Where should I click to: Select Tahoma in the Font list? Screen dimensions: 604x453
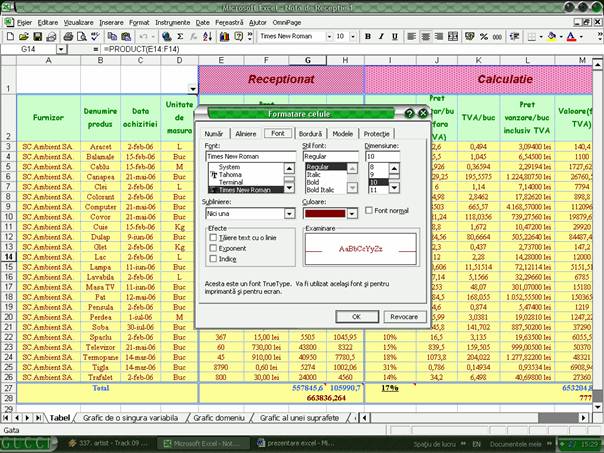pos(230,175)
